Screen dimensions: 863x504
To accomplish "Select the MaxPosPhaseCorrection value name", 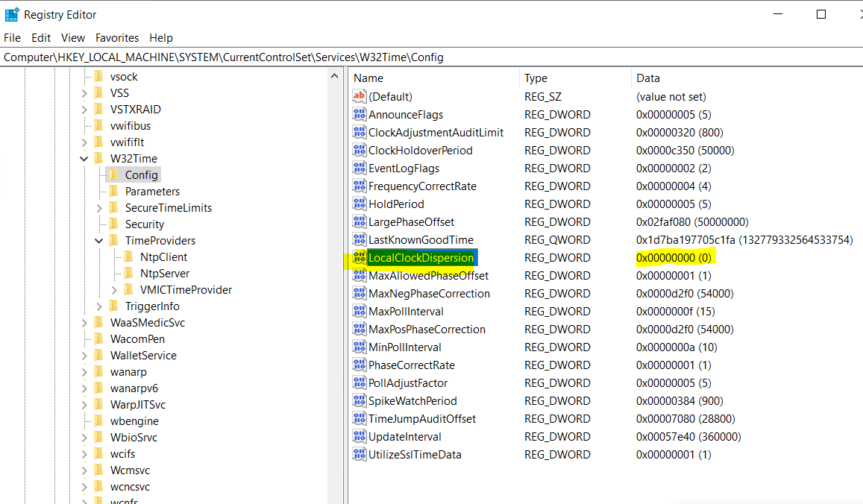I will (427, 329).
